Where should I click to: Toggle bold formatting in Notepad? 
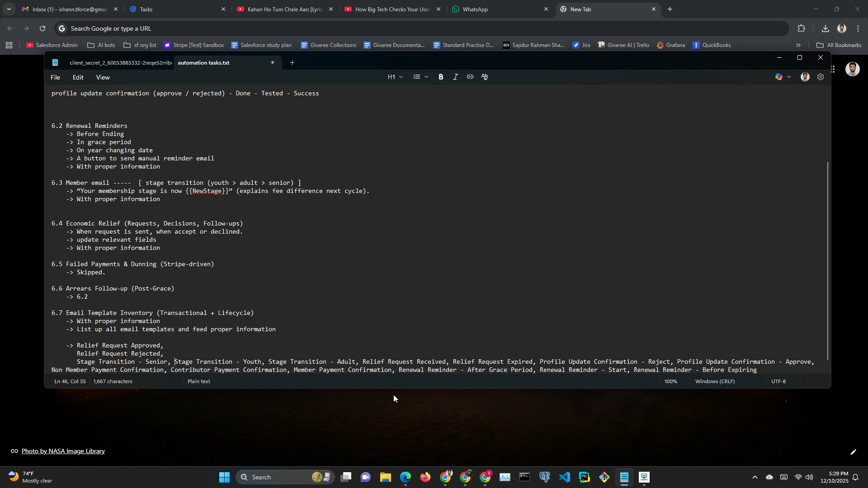(x=441, y=77)
